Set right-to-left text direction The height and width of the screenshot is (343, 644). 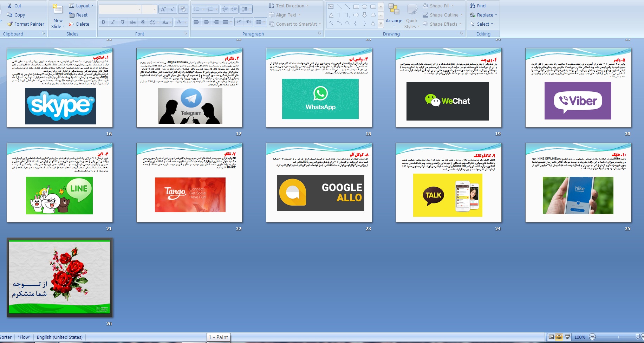tap(248, 22)
